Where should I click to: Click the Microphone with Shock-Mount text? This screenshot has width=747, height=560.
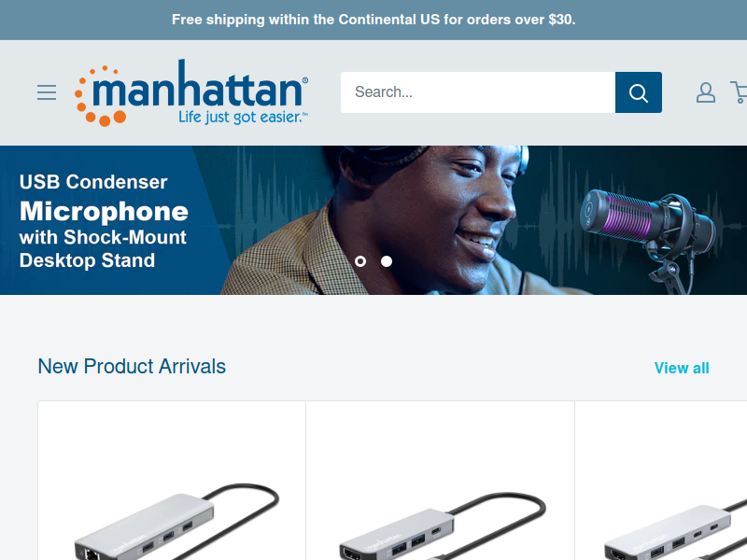pyautogui.click(x=104, y=224)
